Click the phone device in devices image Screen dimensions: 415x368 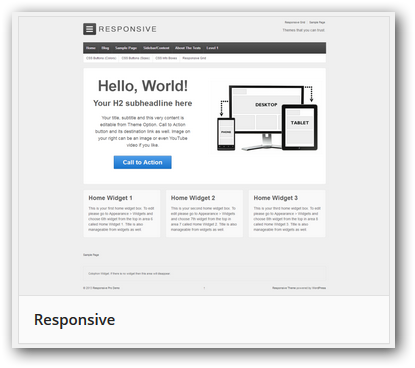226,134
